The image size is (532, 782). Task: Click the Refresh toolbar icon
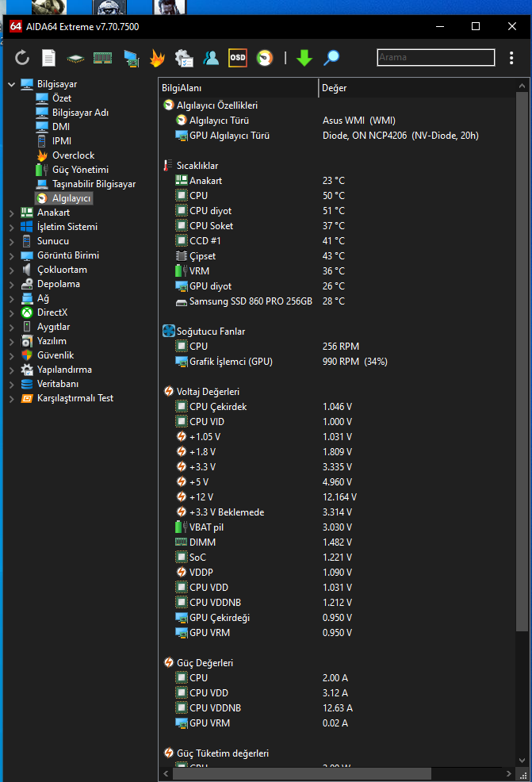(22, 58)
